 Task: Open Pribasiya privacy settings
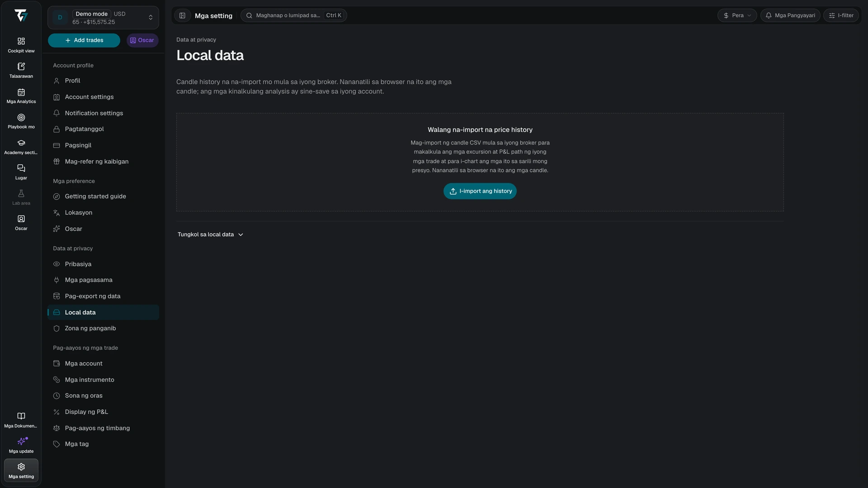tap(103, 264)
